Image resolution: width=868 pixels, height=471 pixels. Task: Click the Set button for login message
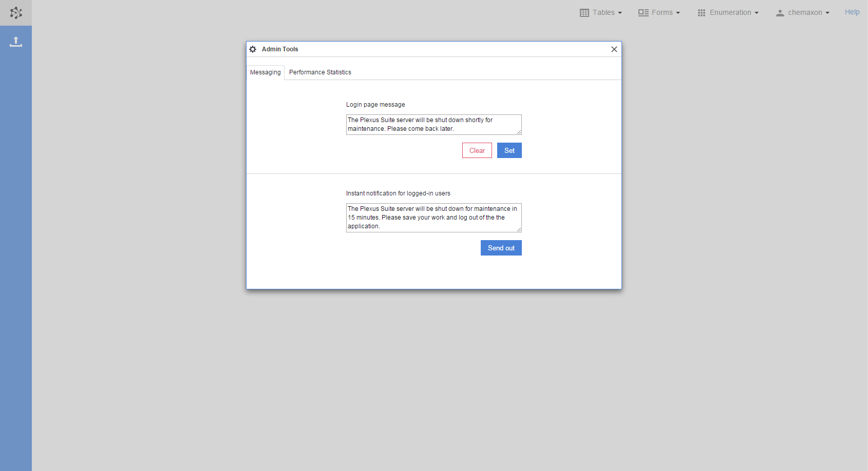509,150
